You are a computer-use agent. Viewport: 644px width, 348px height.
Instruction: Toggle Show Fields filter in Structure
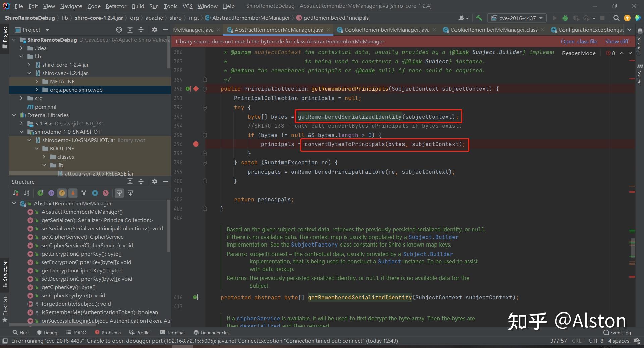(x=62, y=193)
